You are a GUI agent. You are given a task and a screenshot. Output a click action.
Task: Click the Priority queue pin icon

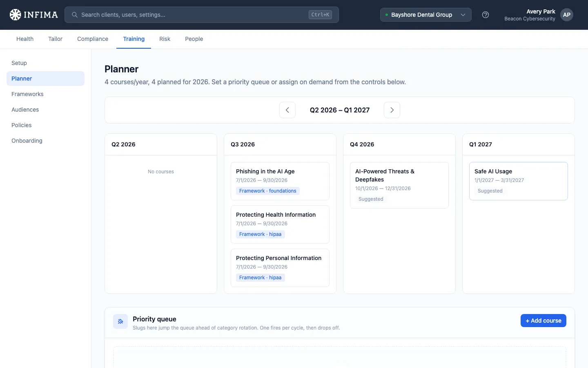[120, 321]
